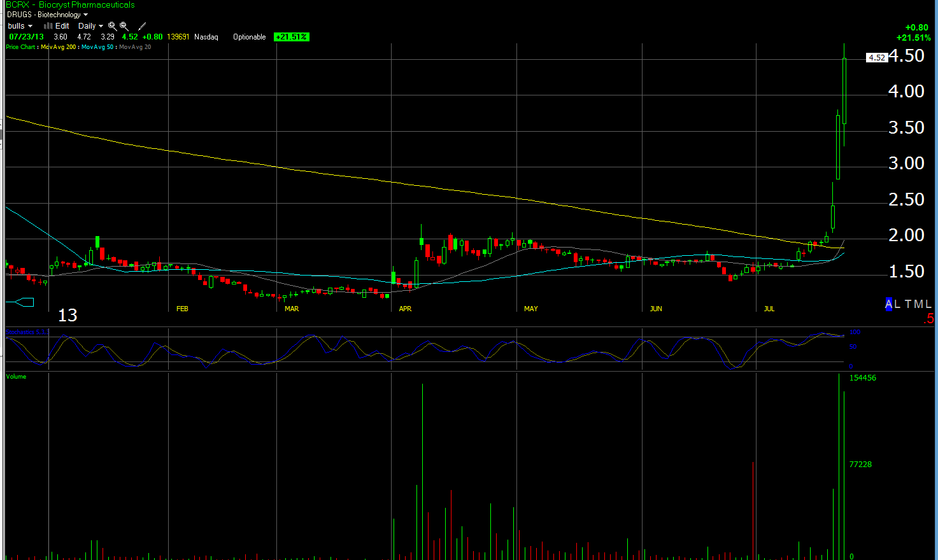Click the MovAvg 200 legend label
The image size is (938, 560).
pyautogui.click(x=58, y=47)
